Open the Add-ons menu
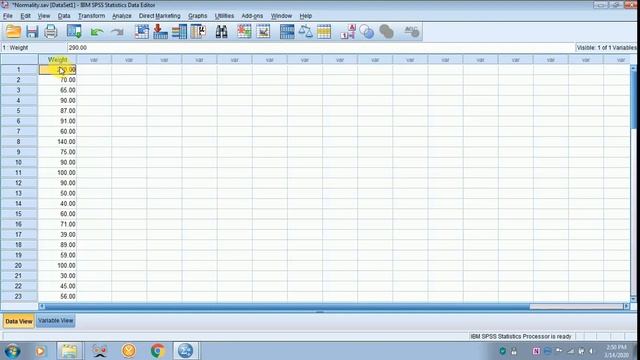640x360 pixels. coord(252,16)
